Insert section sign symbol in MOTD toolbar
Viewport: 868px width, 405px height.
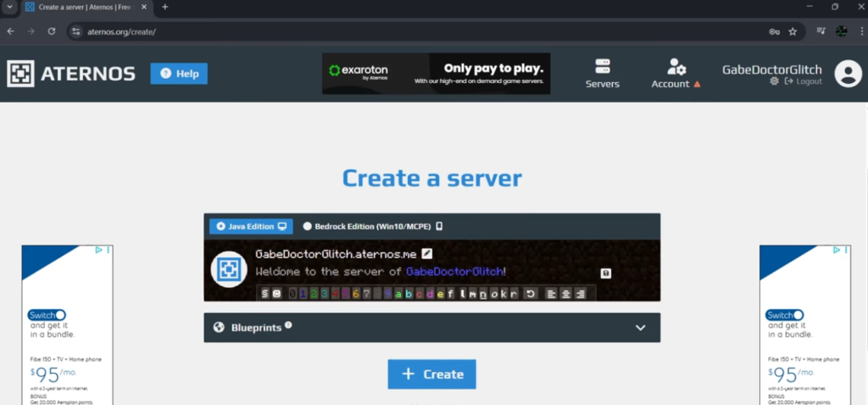coord(264,294)
